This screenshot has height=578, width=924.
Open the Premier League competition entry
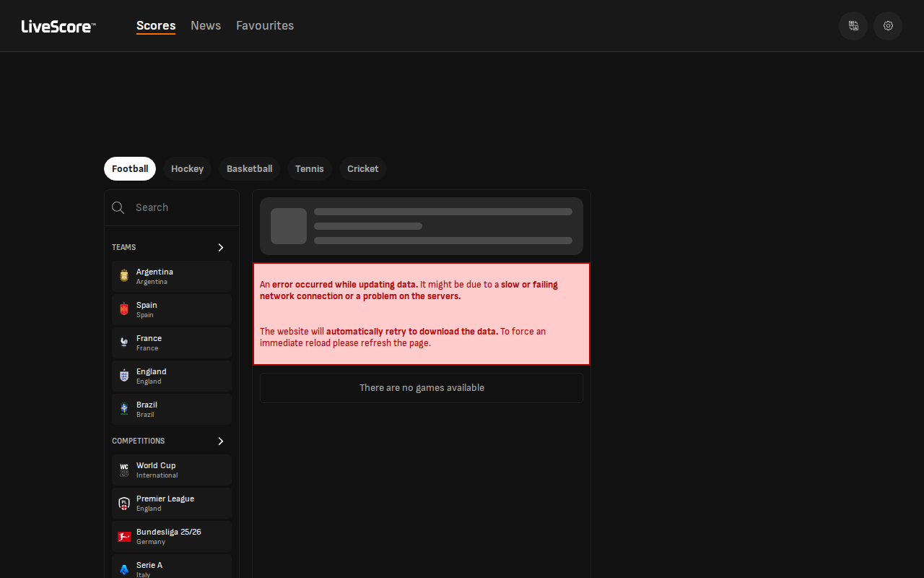coord(172,503)
